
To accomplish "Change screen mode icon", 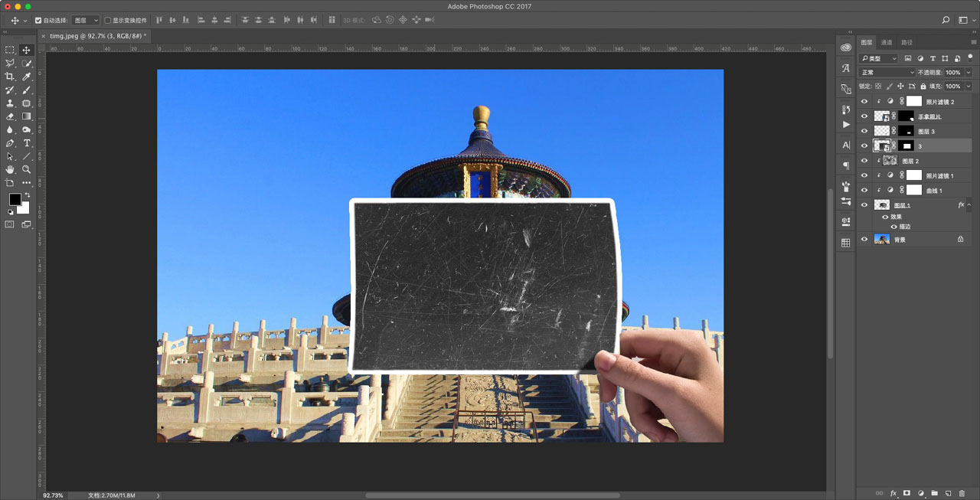I will pyautogui.click(x=27, y=224).
